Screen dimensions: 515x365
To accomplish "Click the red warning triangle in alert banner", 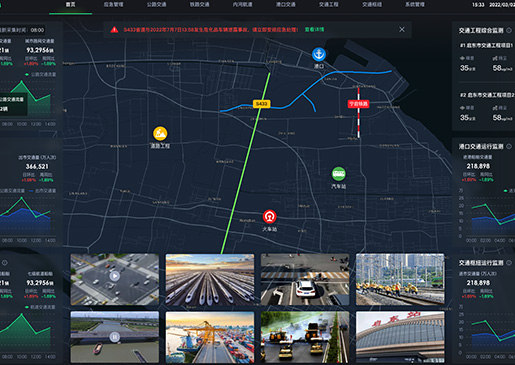I will coord(114,30).
